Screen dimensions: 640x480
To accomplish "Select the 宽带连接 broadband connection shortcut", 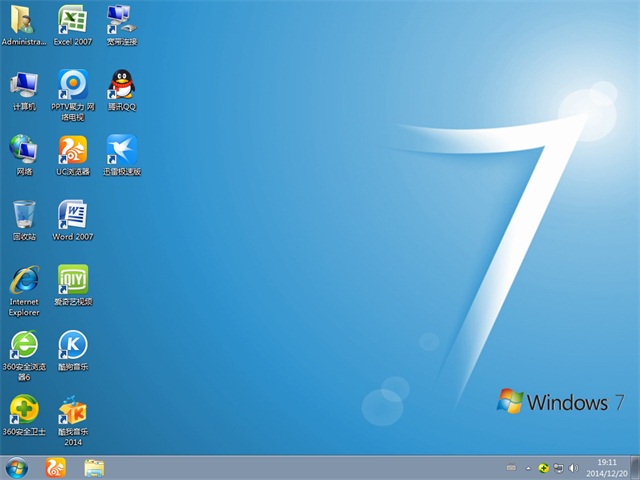I will (x=122, y=24).
